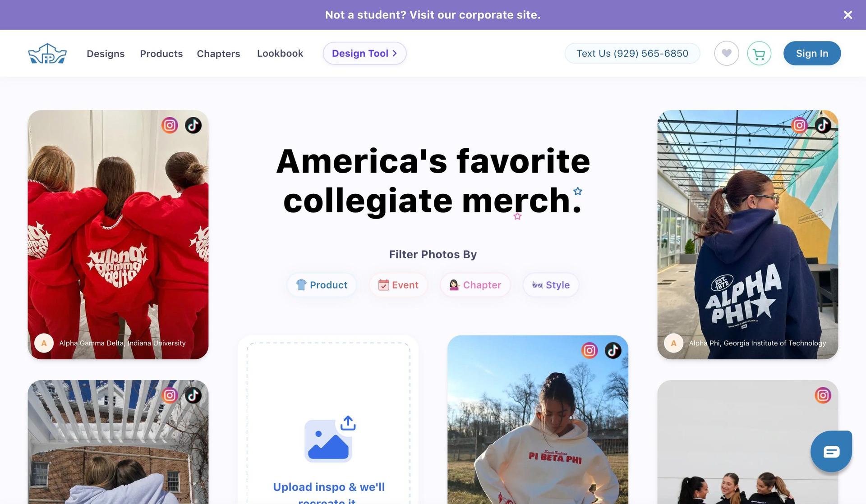Image resolution: width=866 pixels, height=504 pixels.
Task: Click Instagram icon on Alpha Gamma Delta photo
Action: point(170,125)
